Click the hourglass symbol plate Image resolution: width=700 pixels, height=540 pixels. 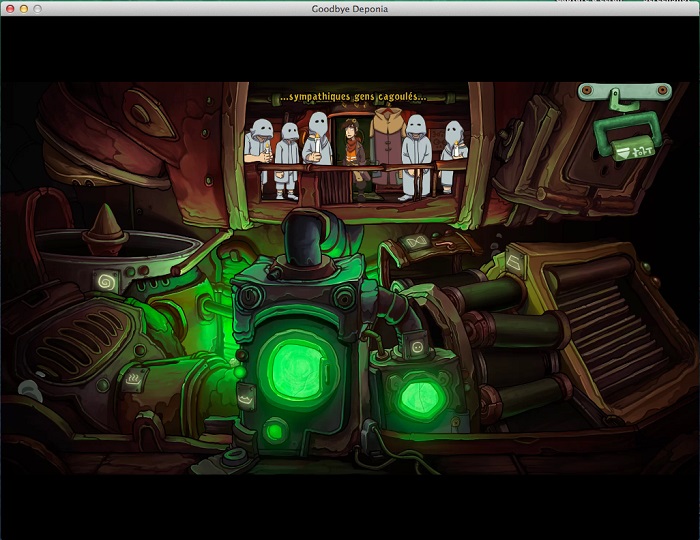[416, 242]
